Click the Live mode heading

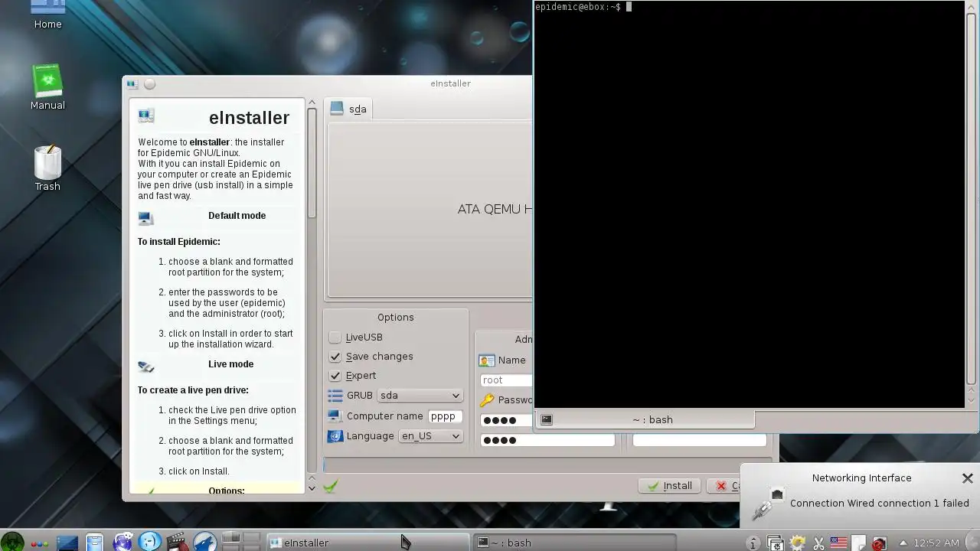[x=230, y=364]
